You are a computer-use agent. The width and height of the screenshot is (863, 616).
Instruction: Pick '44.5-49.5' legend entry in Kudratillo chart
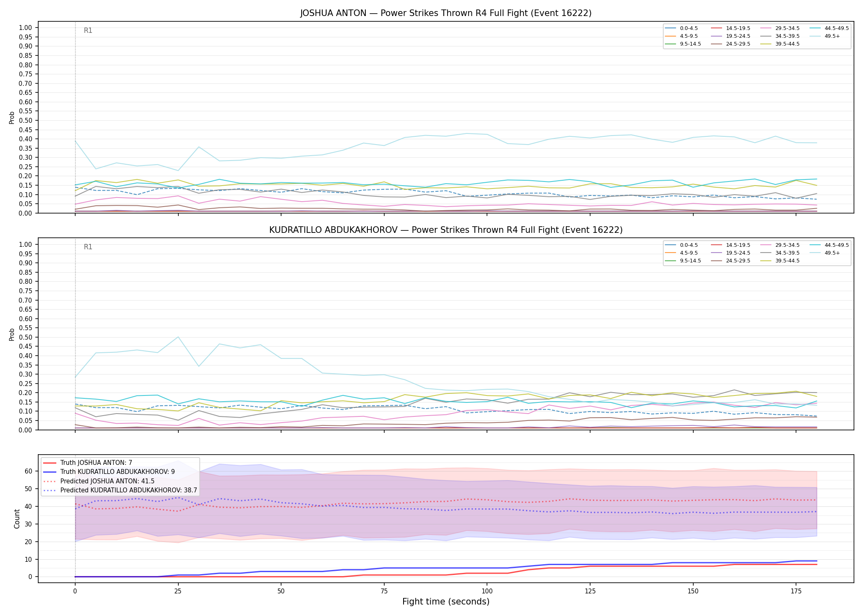tap(830, 245)
